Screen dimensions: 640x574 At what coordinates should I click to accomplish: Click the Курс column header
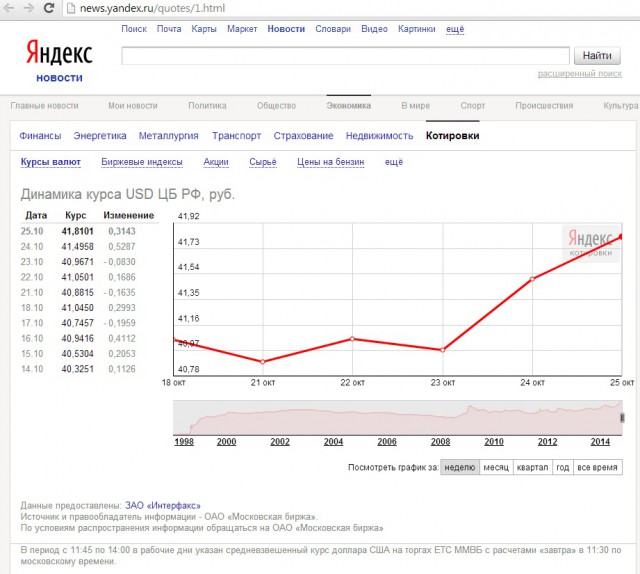(76, 216)
